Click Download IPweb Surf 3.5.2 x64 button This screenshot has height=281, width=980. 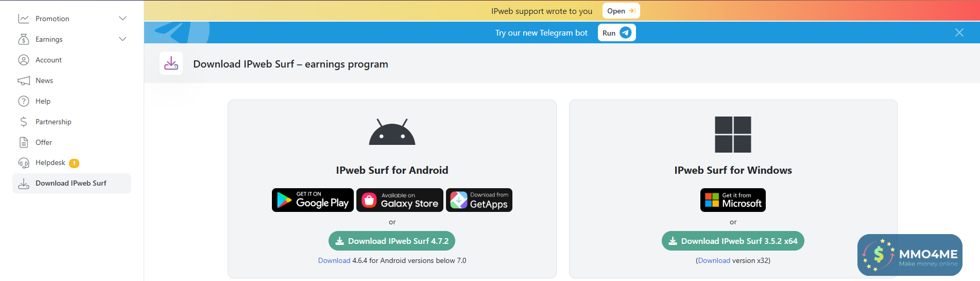pos(733,241)
